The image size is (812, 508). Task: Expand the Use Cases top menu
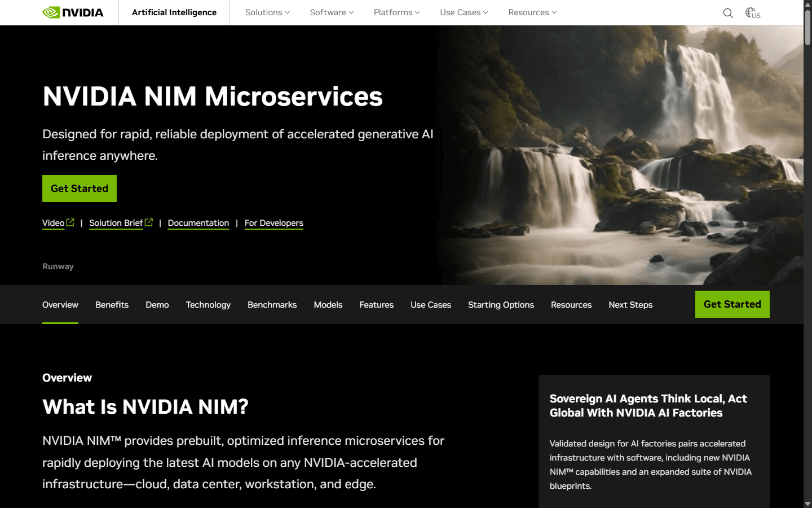(464, 12)
